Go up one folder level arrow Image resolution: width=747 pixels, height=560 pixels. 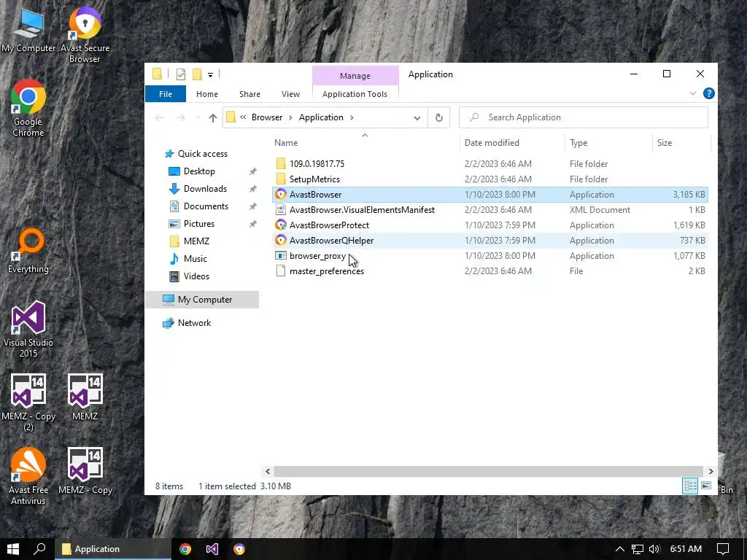click(x=212, y=117)
